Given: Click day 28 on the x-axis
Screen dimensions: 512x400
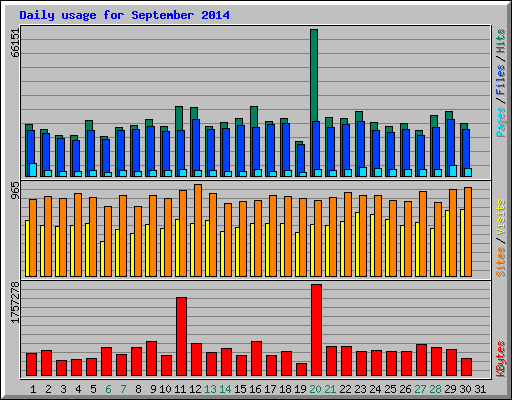Looking at the screenshot, I should [x=435, y=389].
